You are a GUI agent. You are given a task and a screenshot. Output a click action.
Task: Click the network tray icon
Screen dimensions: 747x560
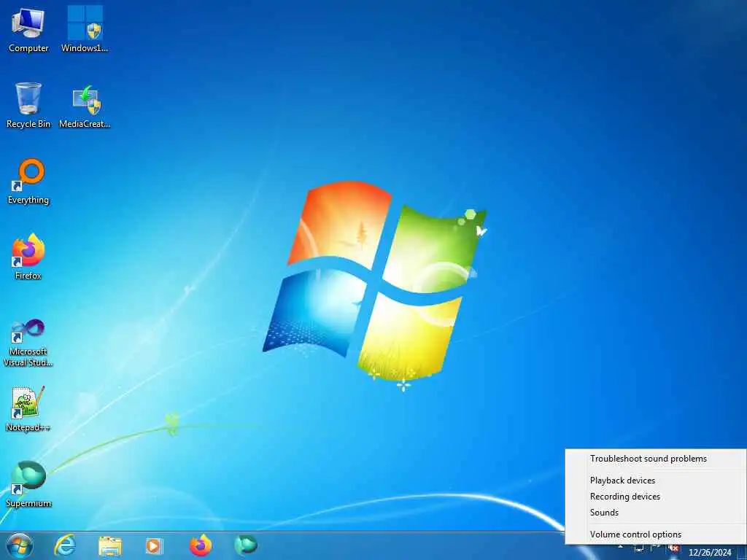[x=639, y=548]
